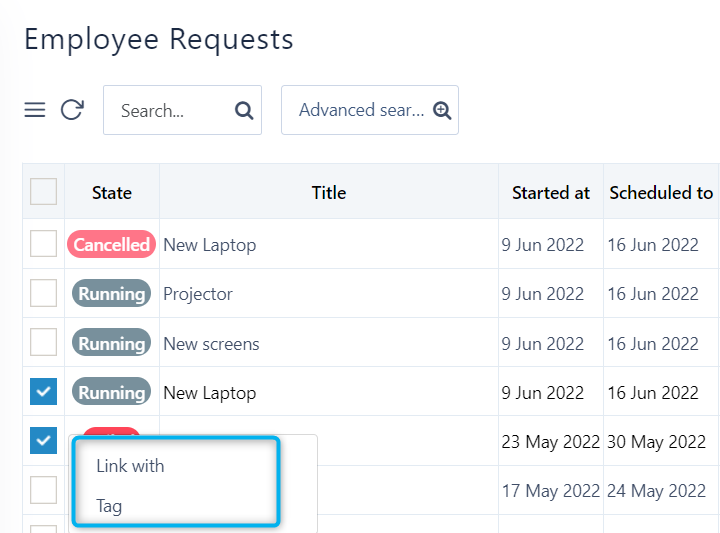Check the Cancelled New Laptop row checkbox
The height and width of the screenshot is (533, 720).
pos(44,243)
